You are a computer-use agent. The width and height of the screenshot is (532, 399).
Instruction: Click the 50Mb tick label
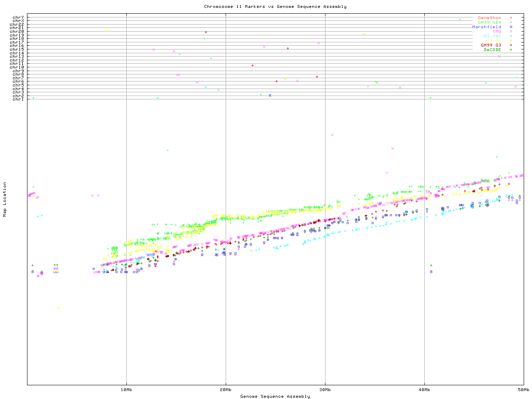(523, 390)
